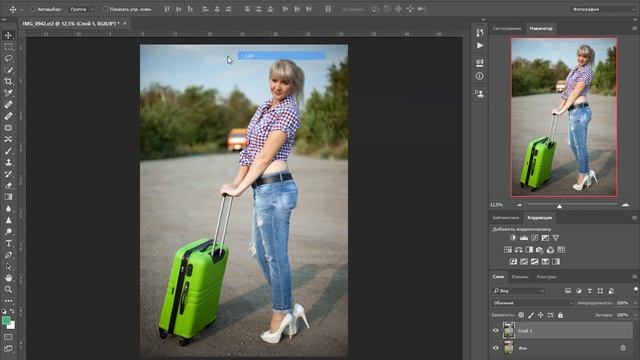Select the Eraser tool
Viewport: 640px width, 360px height.
[8, 185]
